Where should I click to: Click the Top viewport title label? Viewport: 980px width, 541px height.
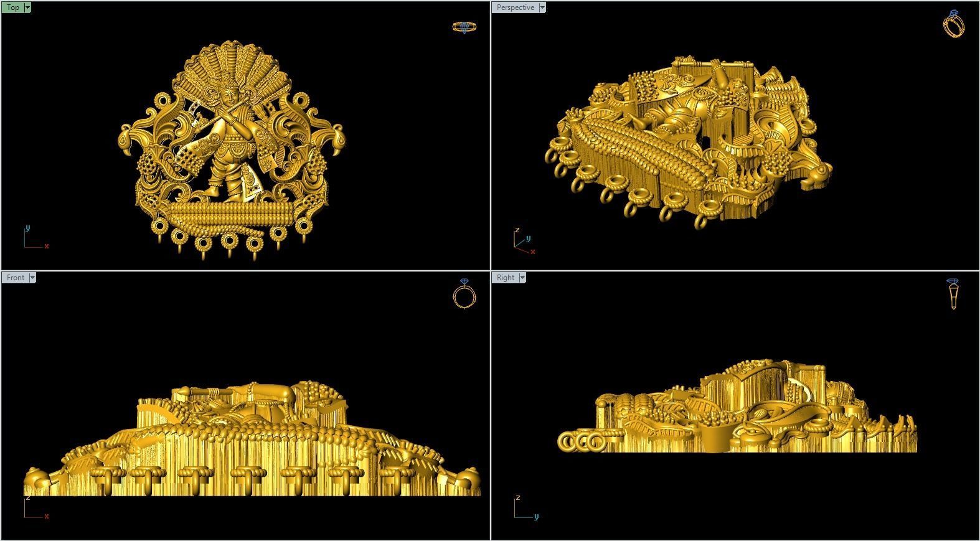coord(13,7)
